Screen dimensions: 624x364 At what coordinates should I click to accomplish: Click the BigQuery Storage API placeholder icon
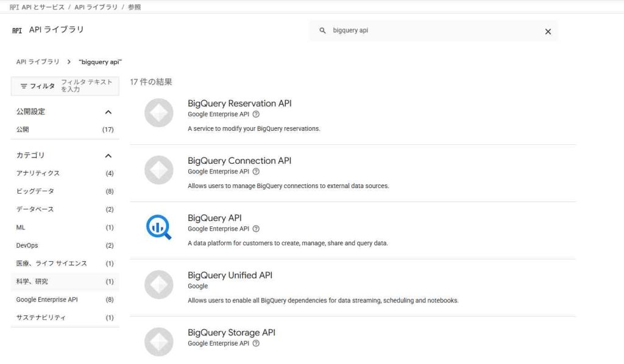coord(159,341)
